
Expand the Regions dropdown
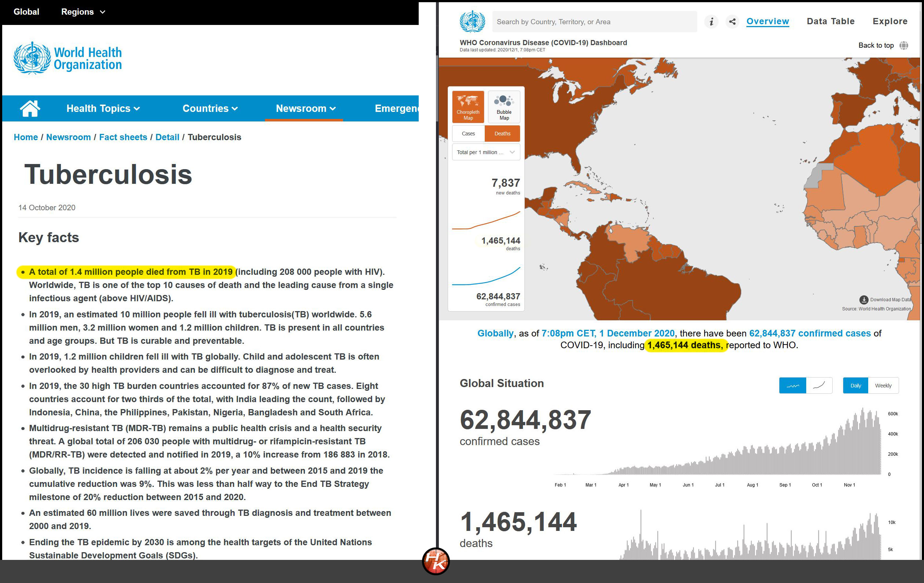83,12
